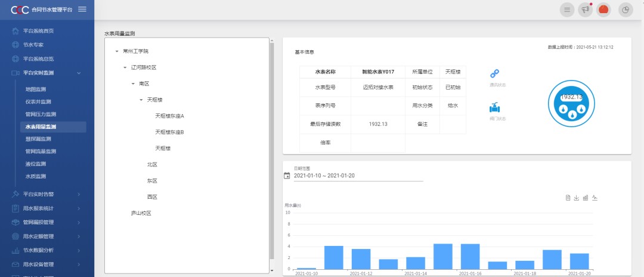Open 管网压力监测 in the sidebar
Screen dimensions: 644x277
coord(41,114)
